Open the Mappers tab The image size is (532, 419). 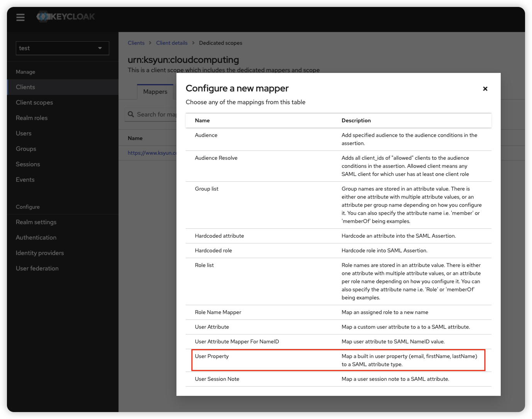pos(155,92)
